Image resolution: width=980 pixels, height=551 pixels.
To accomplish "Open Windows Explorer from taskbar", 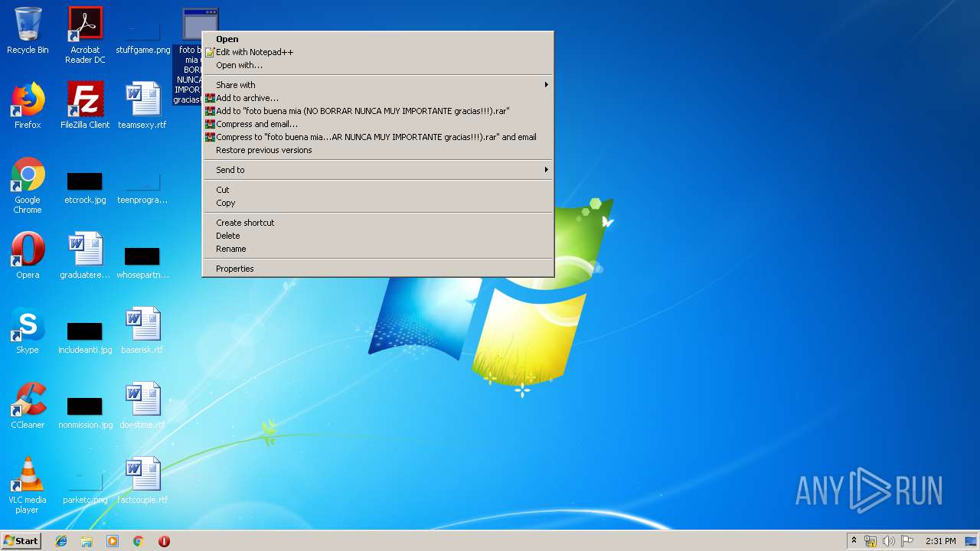I will coord(87,541).
